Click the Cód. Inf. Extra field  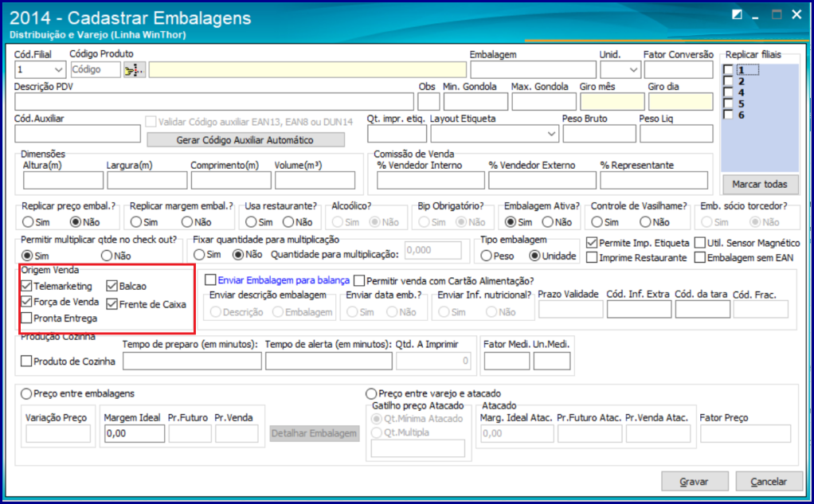(x=639, y=309)
